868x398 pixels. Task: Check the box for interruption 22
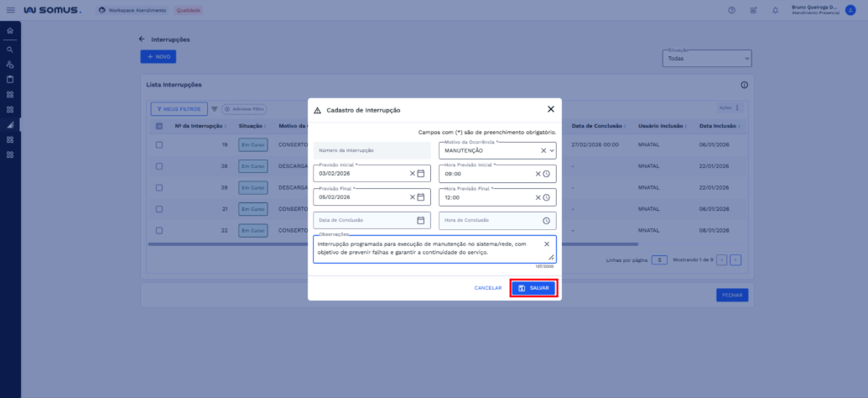159,230
